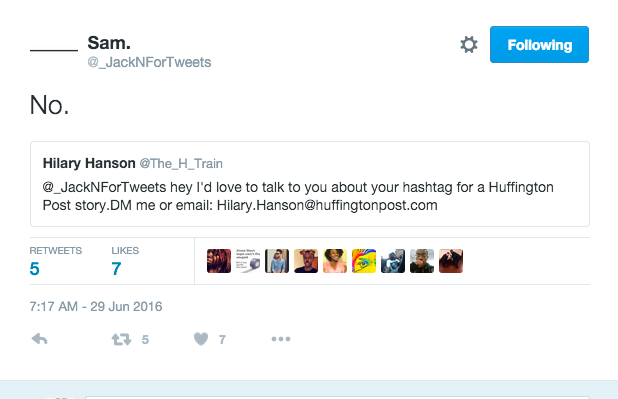
Task: Open the first liker avatar with red hair
Action: (x=219, y=261)
